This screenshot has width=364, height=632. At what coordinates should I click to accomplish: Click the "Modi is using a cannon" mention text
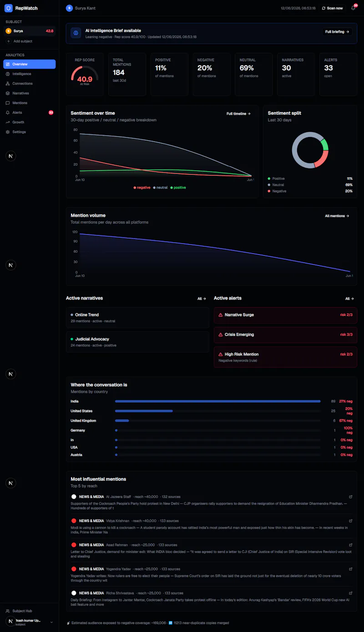coord(209,530)
